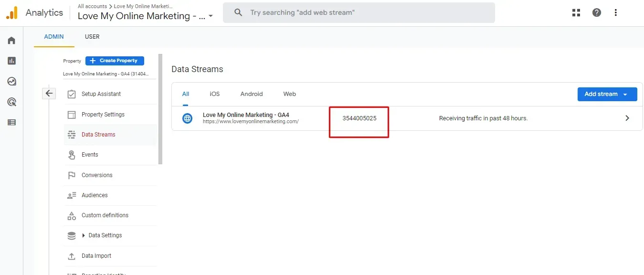
Task: Click the Setup Assistant checkbox icon
Action: click(72, 94)
